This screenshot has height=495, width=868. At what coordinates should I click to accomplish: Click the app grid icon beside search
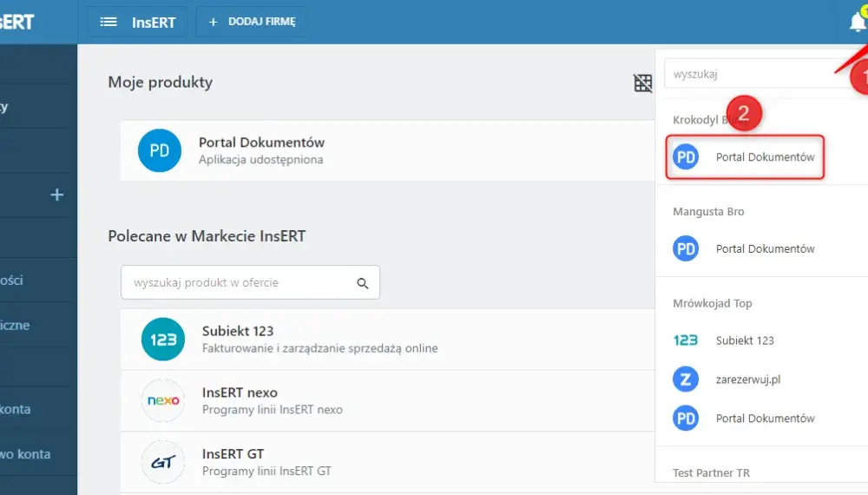pyautogui.click(x=642, y=83)
